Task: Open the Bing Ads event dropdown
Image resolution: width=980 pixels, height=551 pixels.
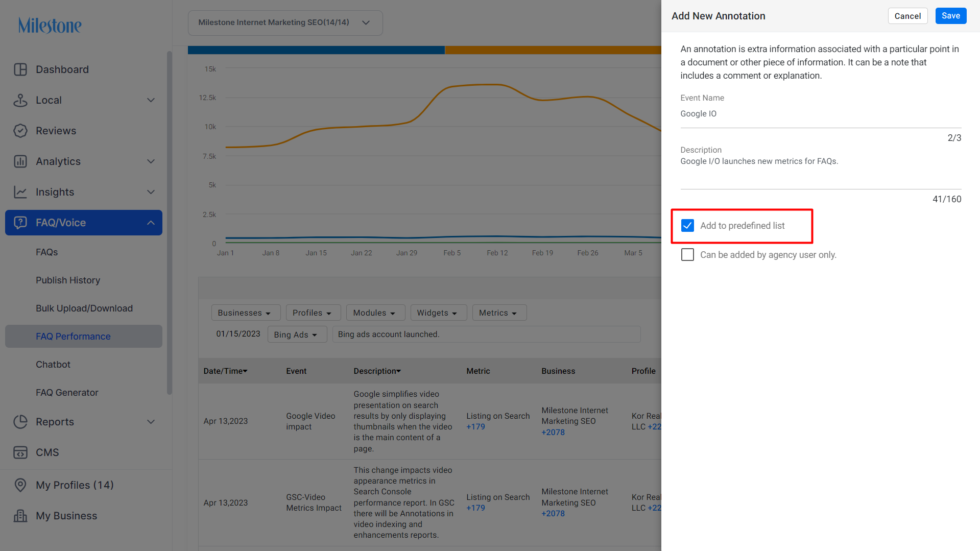Action: (x=297, y=334)
